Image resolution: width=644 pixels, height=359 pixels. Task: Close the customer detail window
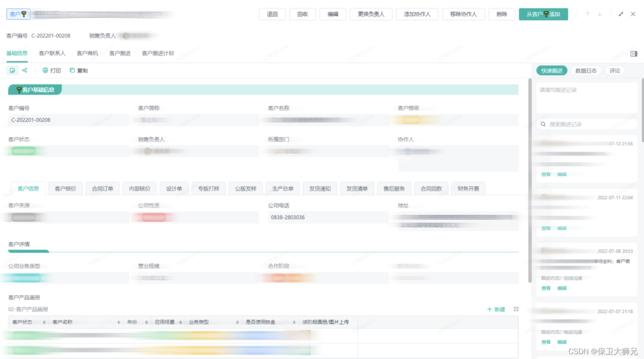633,14
